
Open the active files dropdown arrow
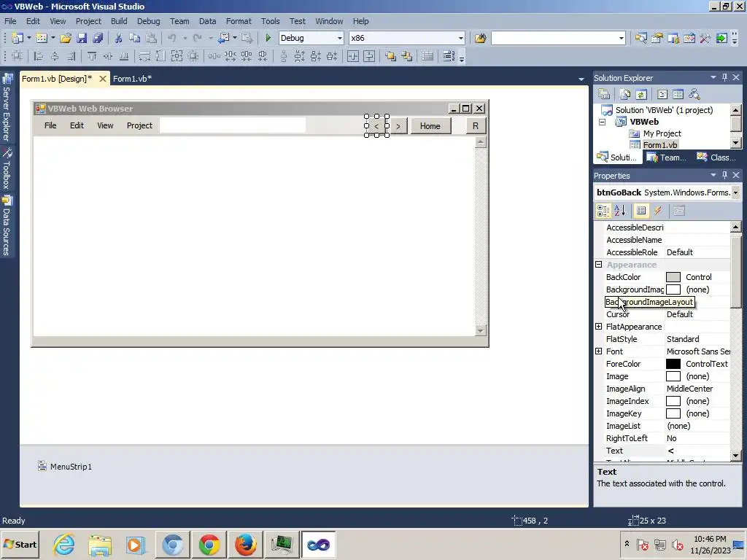[581, 79]
